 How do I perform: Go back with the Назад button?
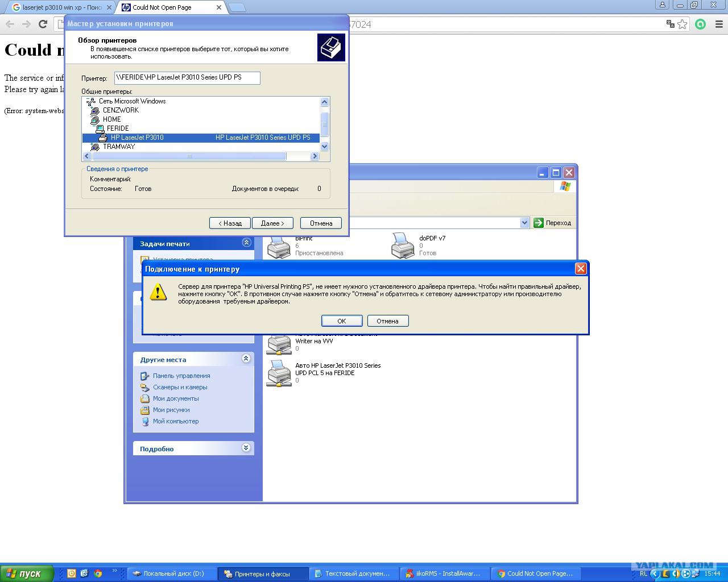[x=230, y=223]
